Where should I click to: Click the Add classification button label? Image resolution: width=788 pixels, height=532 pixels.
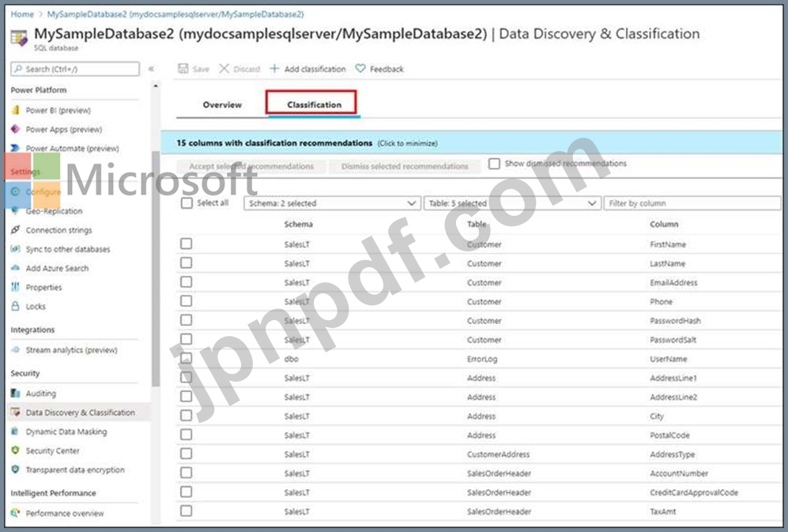(x=315, y=69)
